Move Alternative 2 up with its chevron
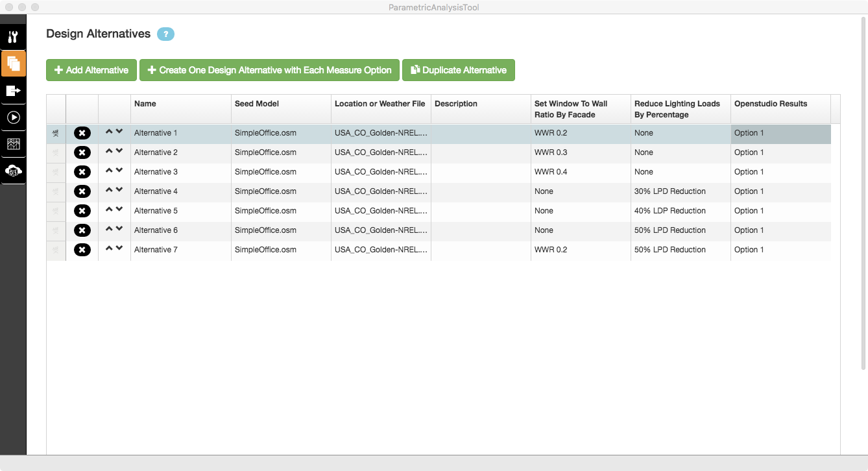The image size is (868, 471). (109, 151)
